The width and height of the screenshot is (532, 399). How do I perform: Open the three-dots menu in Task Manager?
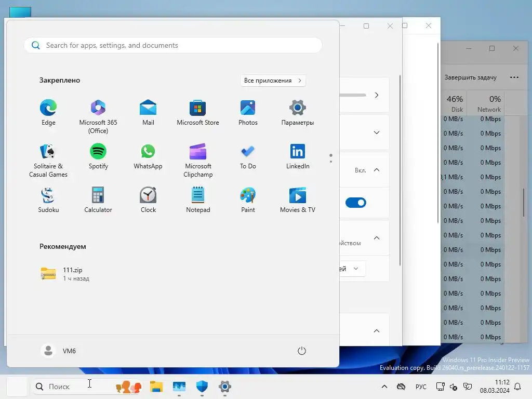[514, 77]
